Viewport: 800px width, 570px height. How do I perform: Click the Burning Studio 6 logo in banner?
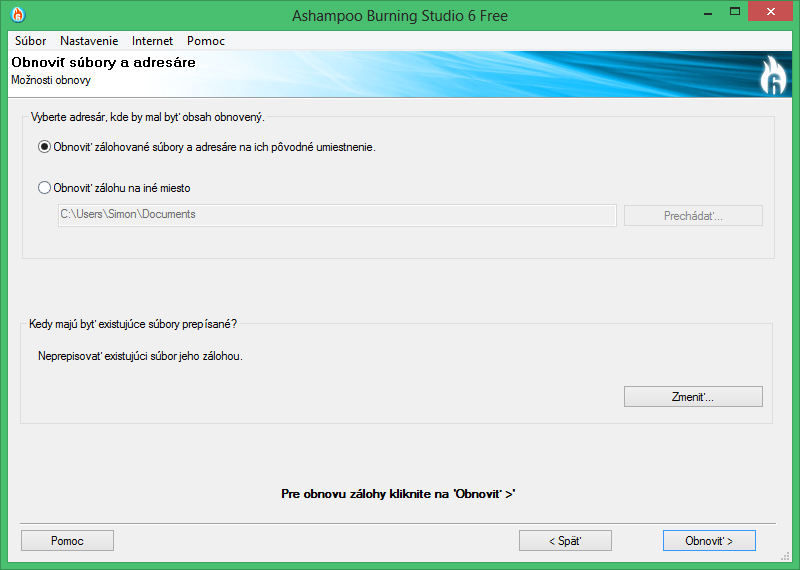tap(773, 75)
